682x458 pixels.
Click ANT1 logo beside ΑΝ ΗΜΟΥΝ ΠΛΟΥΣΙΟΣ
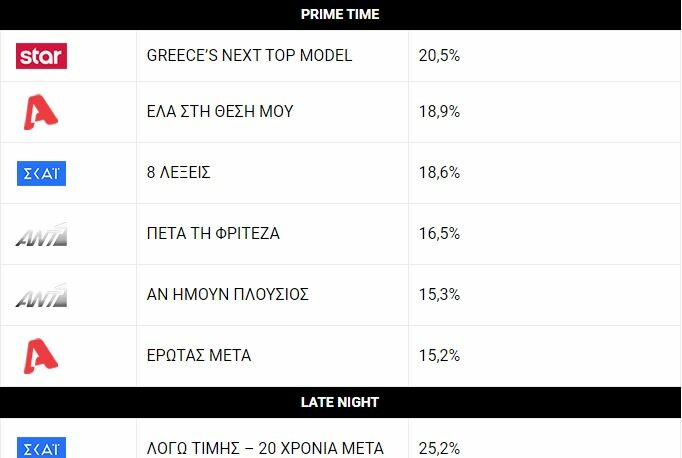41,296
